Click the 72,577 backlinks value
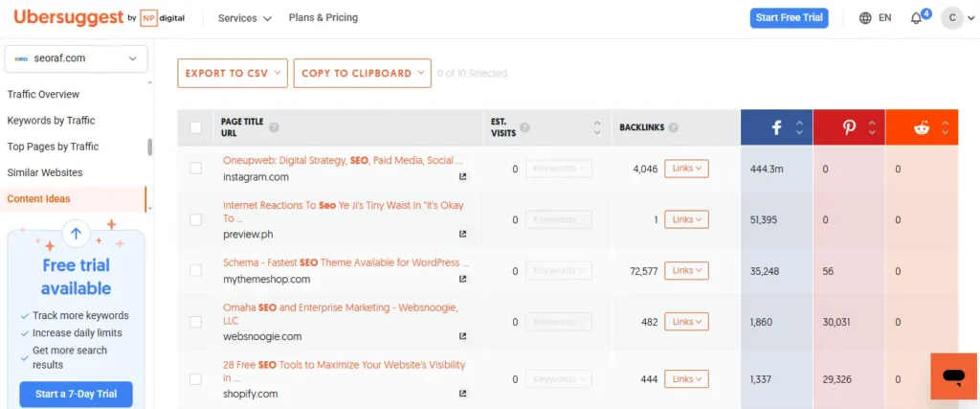Screen dimensions: 980x409 [x=644, y=271]
